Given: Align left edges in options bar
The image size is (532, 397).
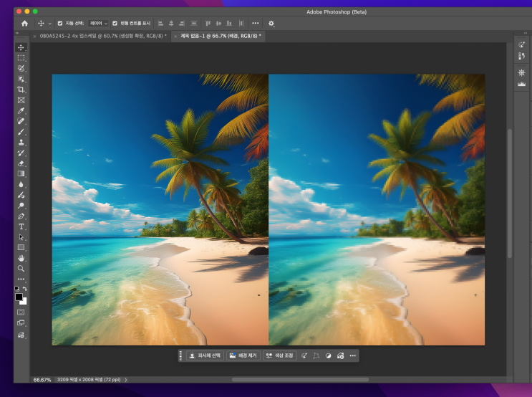Looking at the screenshot, I should click(x=161, y=24).
